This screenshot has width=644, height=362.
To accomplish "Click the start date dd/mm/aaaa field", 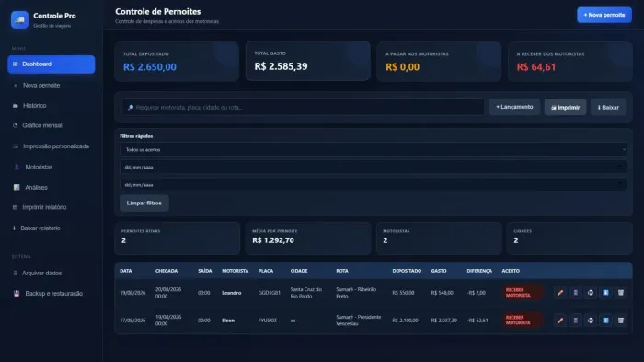I will click(373, 167).
